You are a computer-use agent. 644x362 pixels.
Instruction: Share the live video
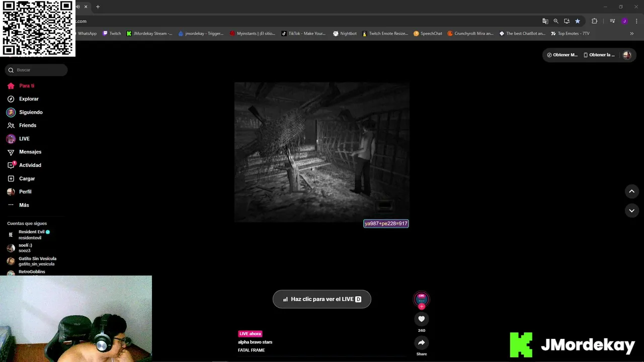pos(422,342)
